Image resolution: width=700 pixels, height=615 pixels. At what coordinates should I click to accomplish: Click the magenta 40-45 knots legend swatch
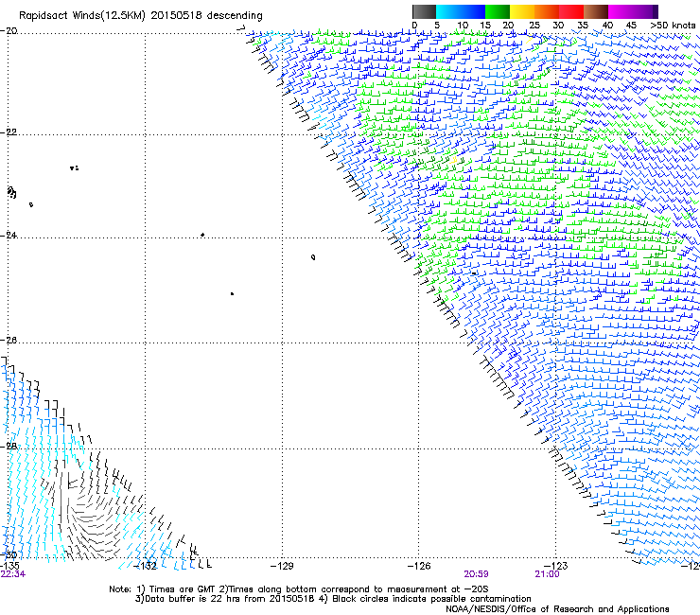point(621,11)
